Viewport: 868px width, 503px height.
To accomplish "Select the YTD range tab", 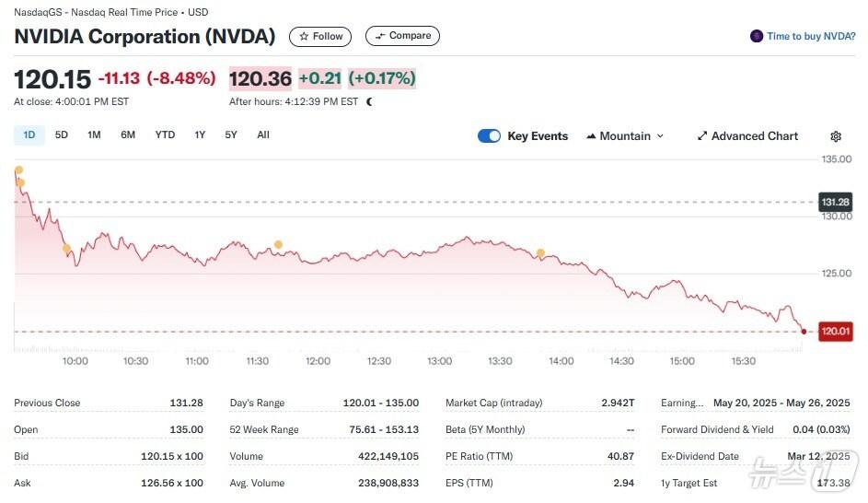I will (x=165, y=135).
